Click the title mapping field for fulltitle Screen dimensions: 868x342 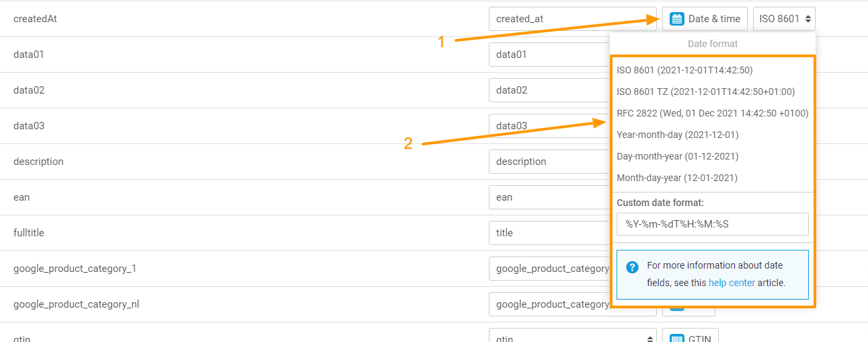click(x=549, y=233)
